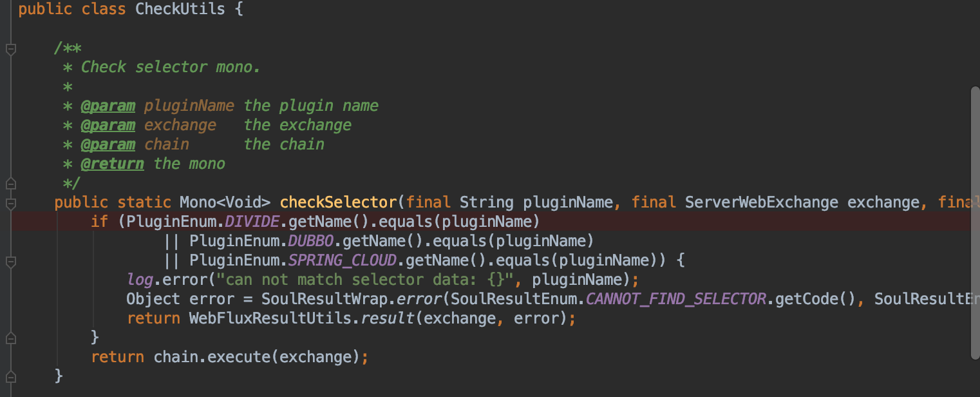Collapse the Javadoc comment fold marker
Viewport: 980px width, 397px height.
(x=10, y=49)
